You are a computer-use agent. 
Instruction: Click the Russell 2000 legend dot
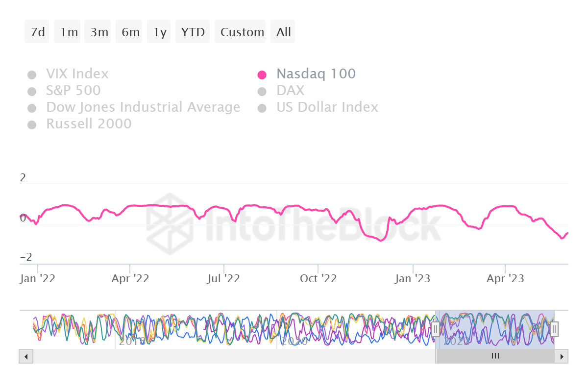[32, 124]
